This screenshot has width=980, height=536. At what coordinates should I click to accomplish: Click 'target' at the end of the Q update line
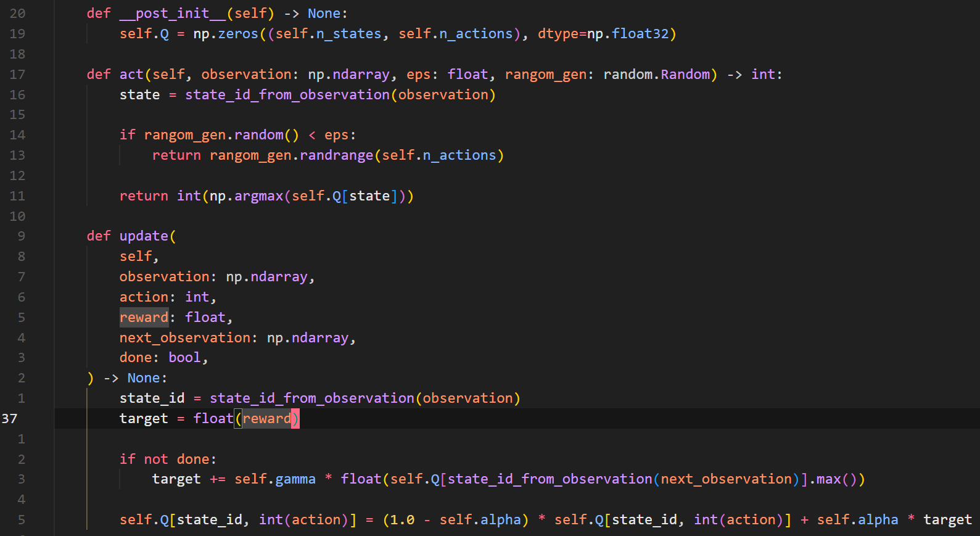947,520
